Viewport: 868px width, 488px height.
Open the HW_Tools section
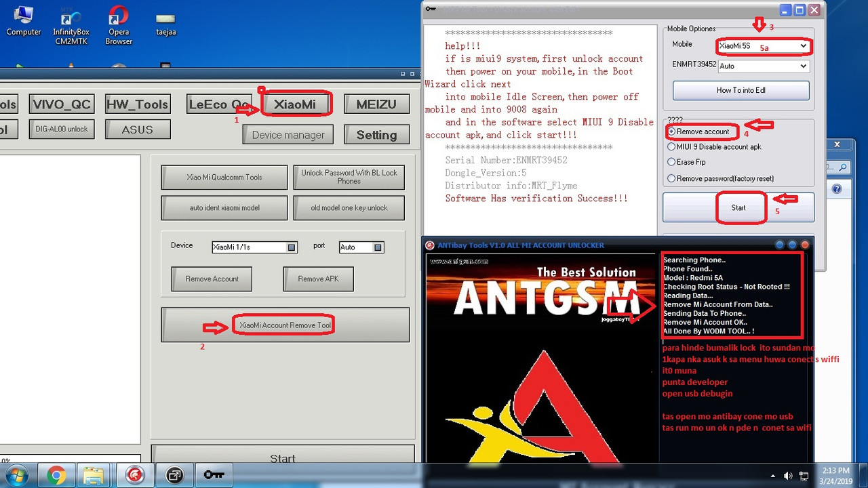coord(137,104)
